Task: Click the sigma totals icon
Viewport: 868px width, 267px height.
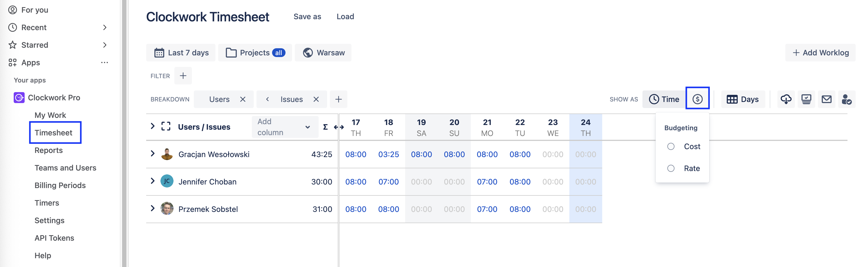Action: (x=325, y=127)
